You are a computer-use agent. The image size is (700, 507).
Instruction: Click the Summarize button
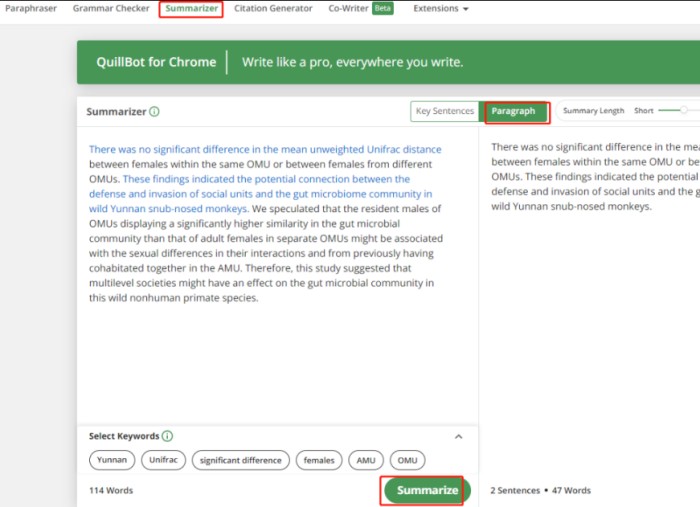pyautogui.click(x=427, y=490)
